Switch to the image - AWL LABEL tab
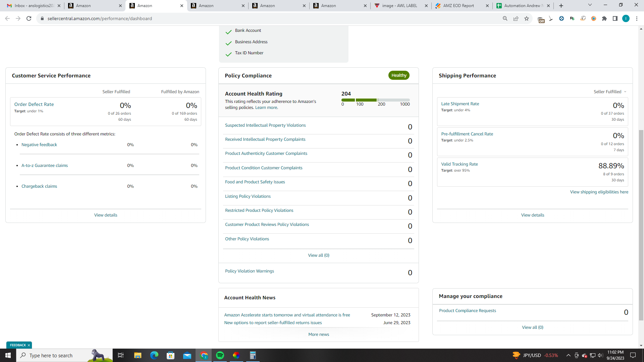 point(401,6)
